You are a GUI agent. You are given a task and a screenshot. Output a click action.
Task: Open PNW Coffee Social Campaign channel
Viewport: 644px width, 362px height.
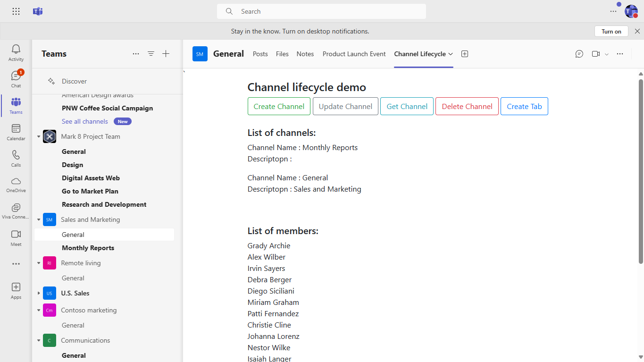coord(108,108)
